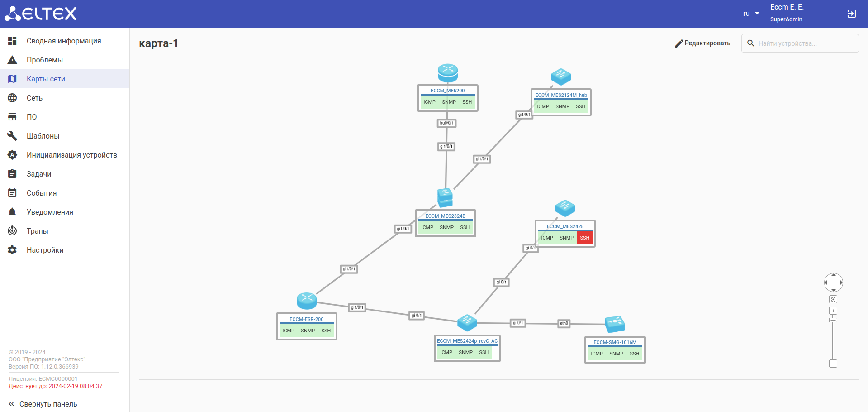Click the Сеть globe icon

click(12, 98)
